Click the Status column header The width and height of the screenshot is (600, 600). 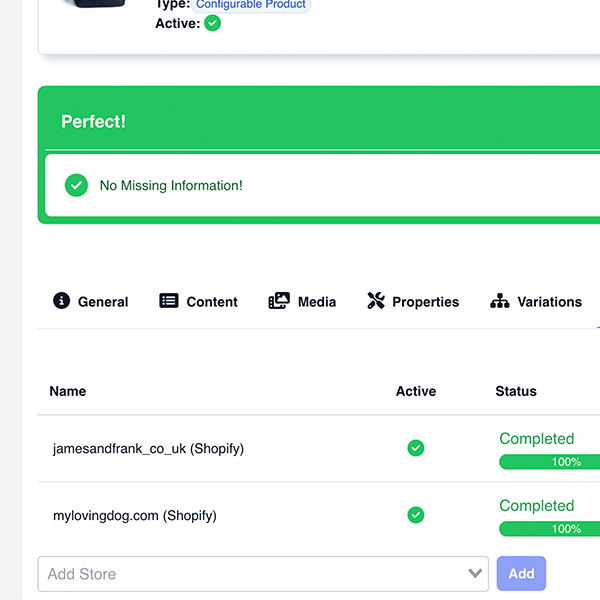(x=516, y=391)
